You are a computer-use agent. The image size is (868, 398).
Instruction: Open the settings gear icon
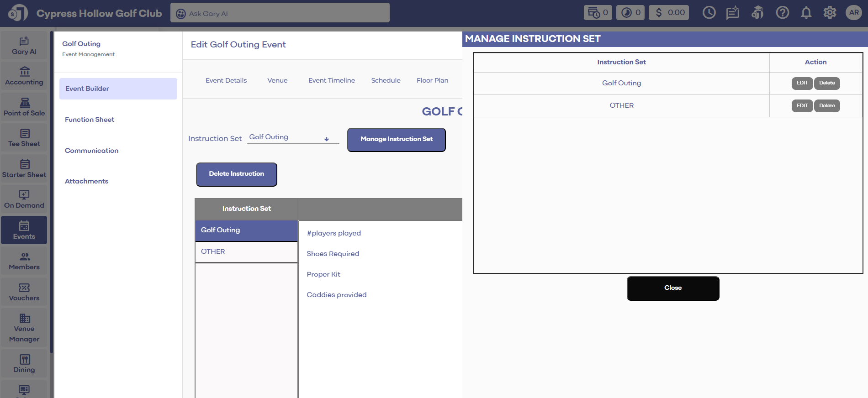[x=830, y=13]
